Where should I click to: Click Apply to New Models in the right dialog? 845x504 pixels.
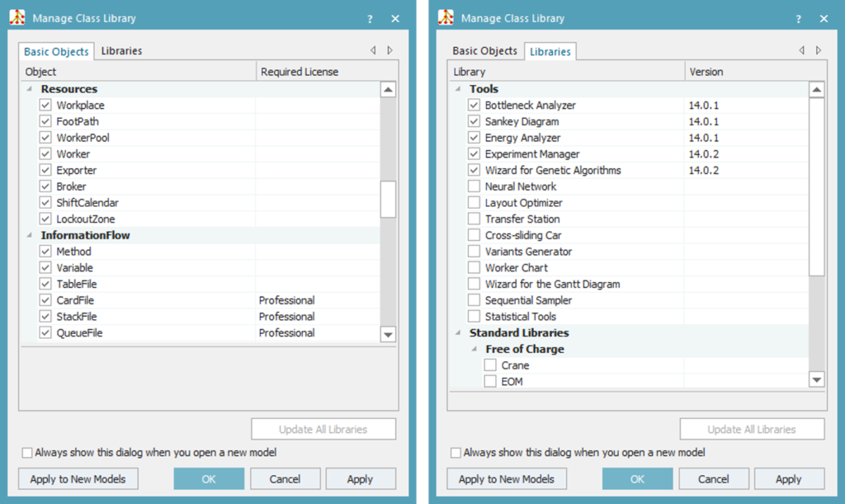point(507,478)
